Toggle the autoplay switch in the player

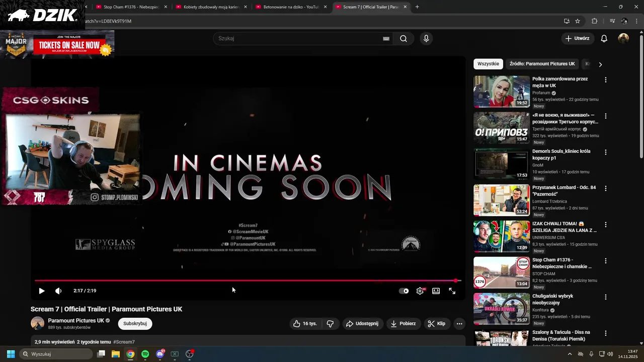click(x=404, y=291)
